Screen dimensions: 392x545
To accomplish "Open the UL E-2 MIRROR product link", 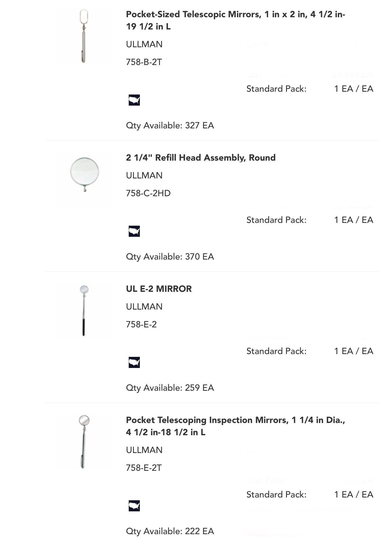I will pos(159,289).
